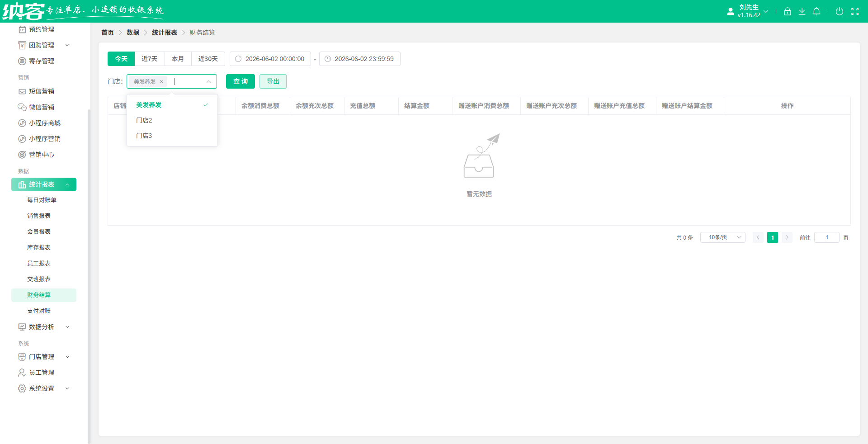The image size is (868, 444).
Task: Click the 门店管理 store icon
Action: coord(22,357)
